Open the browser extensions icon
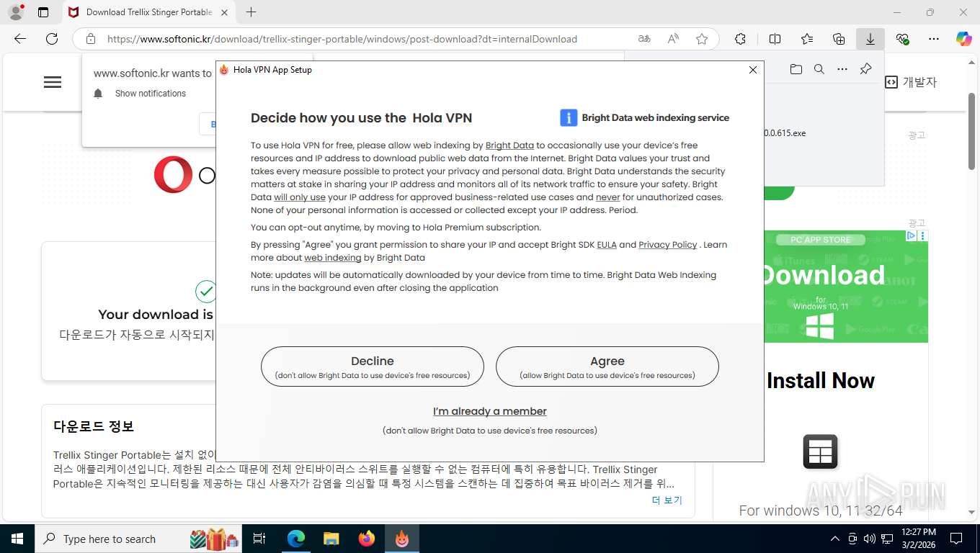Screen dimensions: 980x553 [x=740, y=39]
